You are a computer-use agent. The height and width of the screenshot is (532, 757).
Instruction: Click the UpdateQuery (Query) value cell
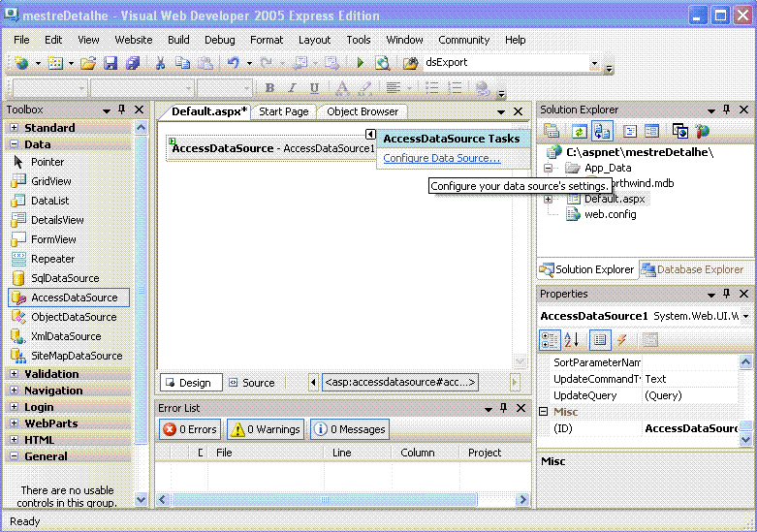click(x=689, y=395)
